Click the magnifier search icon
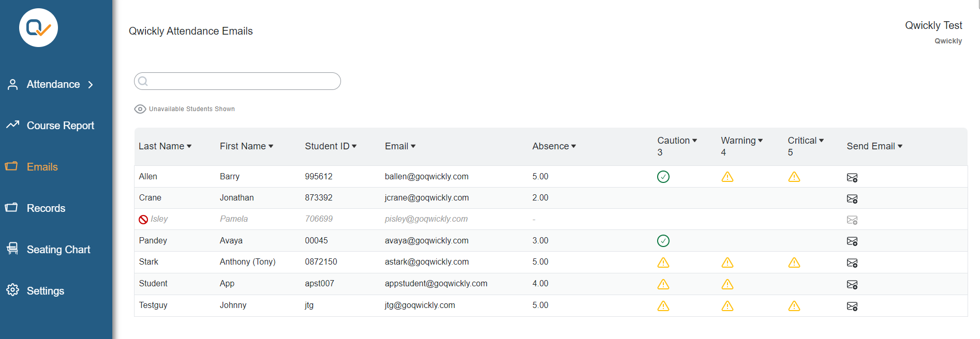Viewport: 980px width, 339px height. [x=143, y=81]
